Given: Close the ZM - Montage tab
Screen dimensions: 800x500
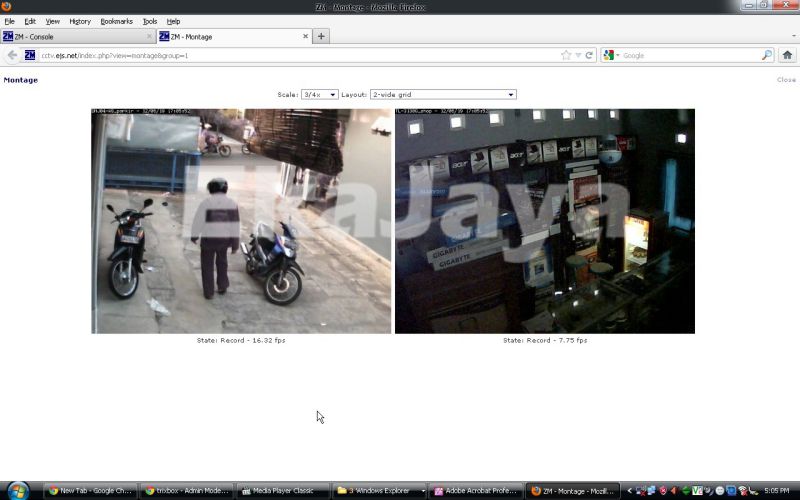Looking at the screenshot, I should [x=305, y=37].
